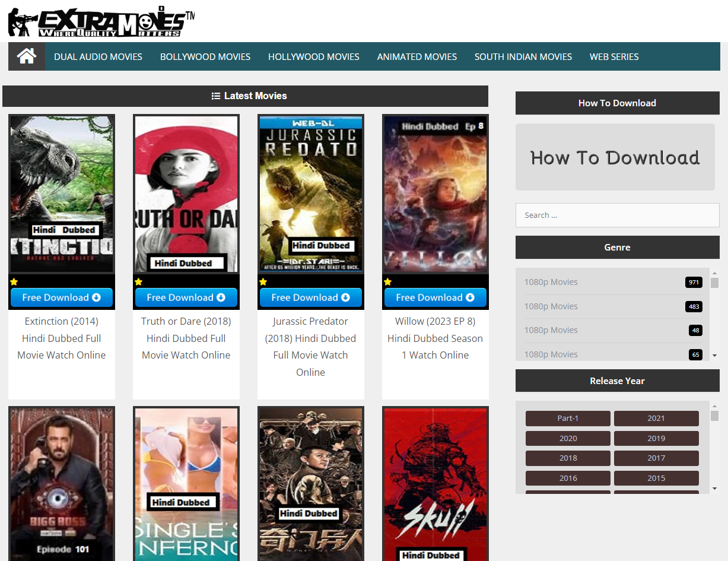The width and height of the screenshot is (728, 561).
Task: Click the star icon under Extinction poster
Action: 14,282
